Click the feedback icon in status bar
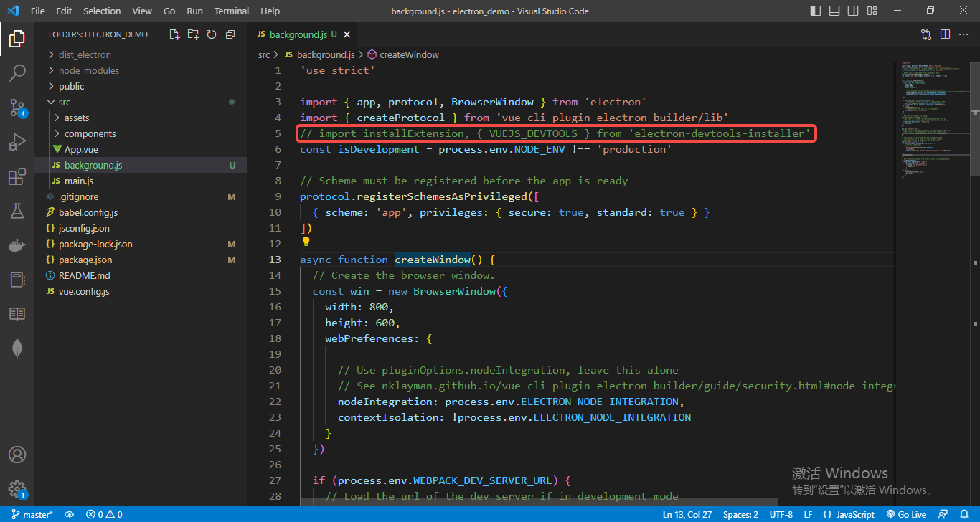 point(943,514)
